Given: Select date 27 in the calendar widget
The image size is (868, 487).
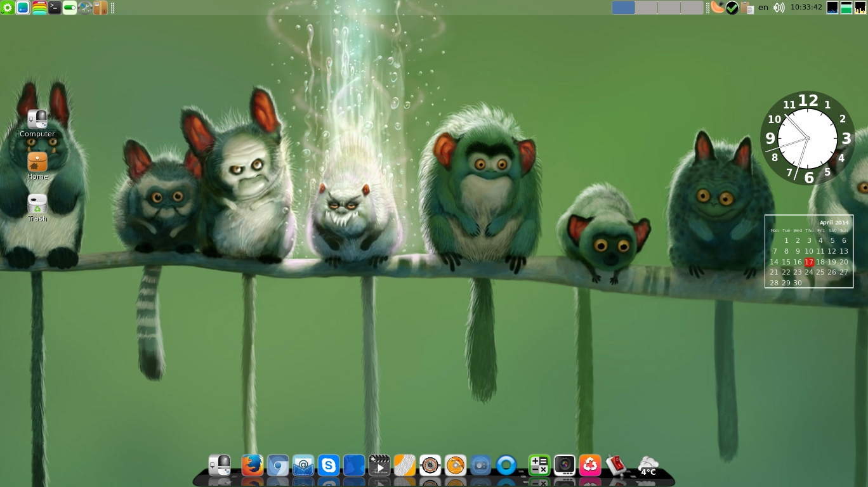Looking at the screenshot, I should coord(844,272).
